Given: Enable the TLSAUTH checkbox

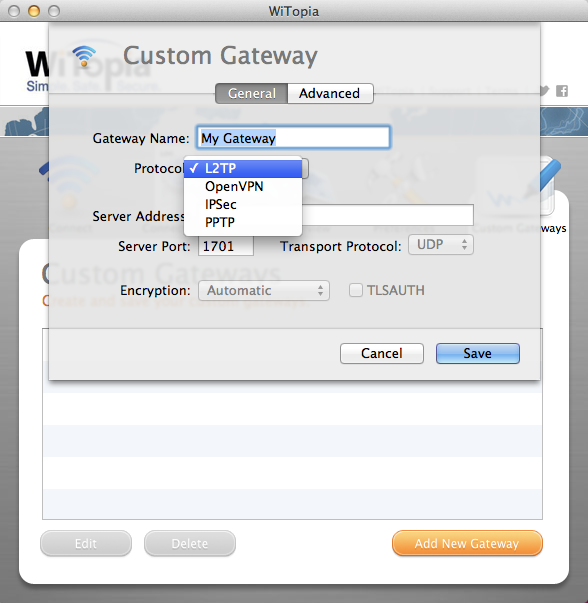Looking at the screenshot, I should [356, 290].
